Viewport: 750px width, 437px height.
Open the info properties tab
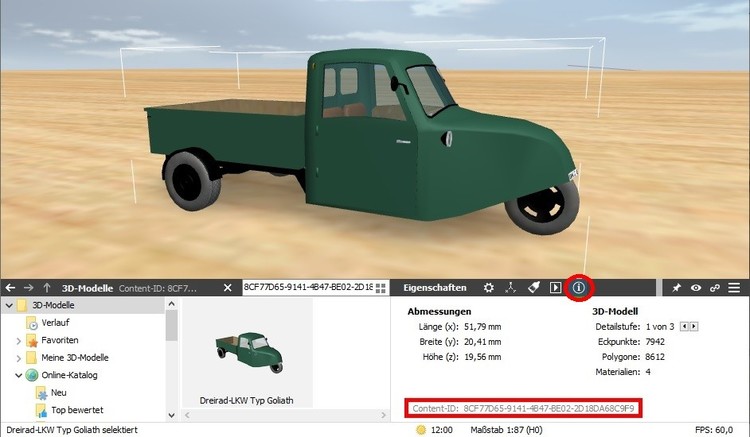point(579,287)
